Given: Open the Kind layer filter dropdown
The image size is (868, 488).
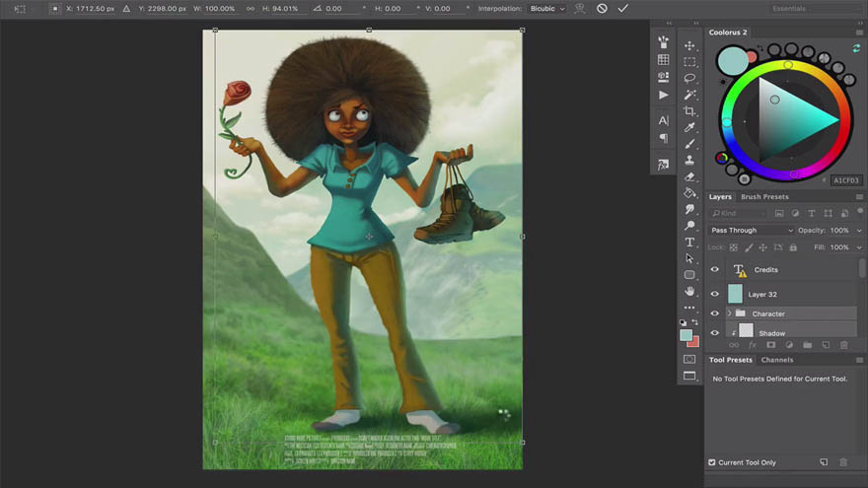Looking at the screenshot, I should (739, 213).
